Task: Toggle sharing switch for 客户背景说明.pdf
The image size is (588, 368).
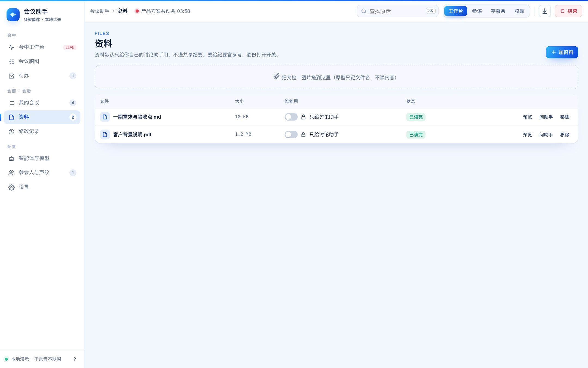Action: point(291,135)
